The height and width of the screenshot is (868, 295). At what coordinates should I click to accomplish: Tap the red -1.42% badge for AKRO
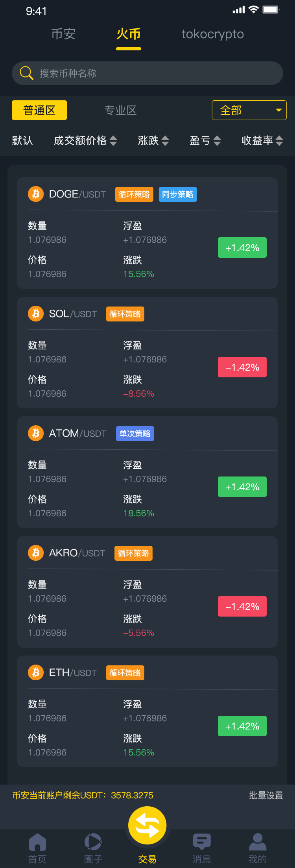[x=242, y=606]
